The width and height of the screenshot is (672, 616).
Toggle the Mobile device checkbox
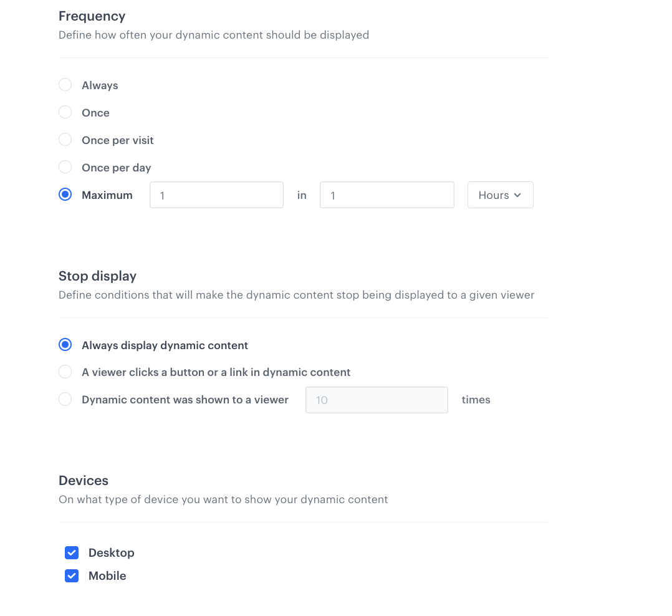pyautogui.click(x=72, y=576)
